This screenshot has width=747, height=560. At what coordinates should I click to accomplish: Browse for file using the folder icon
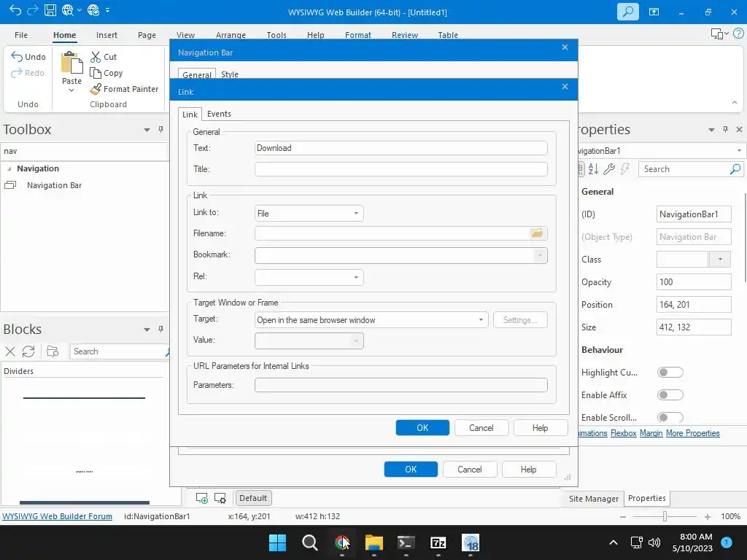(x=537, y=233)
